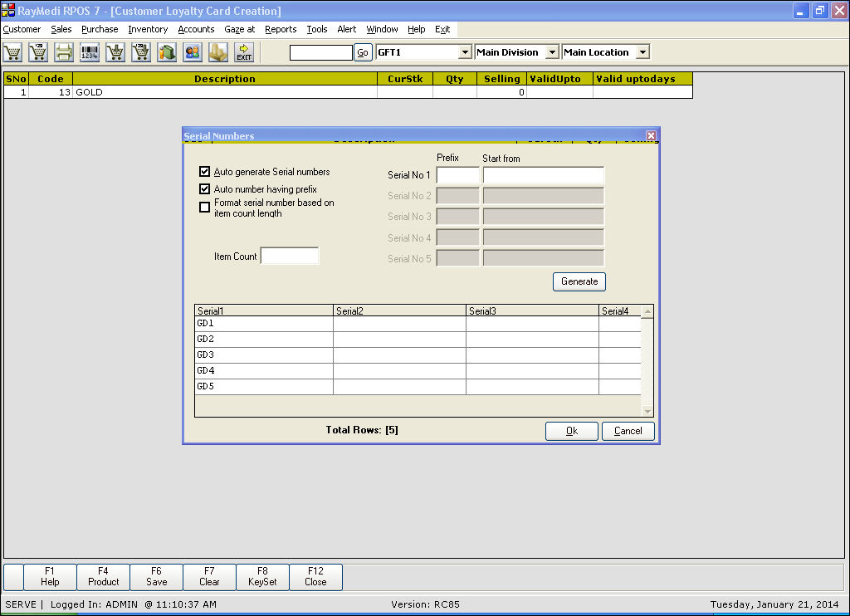Click the cart with down arrow icon
This screenshot has height=616, width=850.
pyautogui.click(x=115, y=52)
